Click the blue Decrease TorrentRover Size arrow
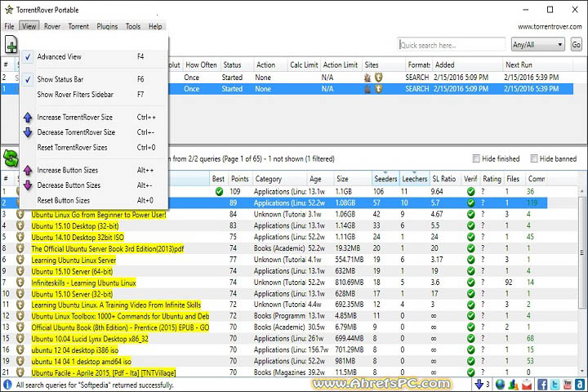 (28, 132)
